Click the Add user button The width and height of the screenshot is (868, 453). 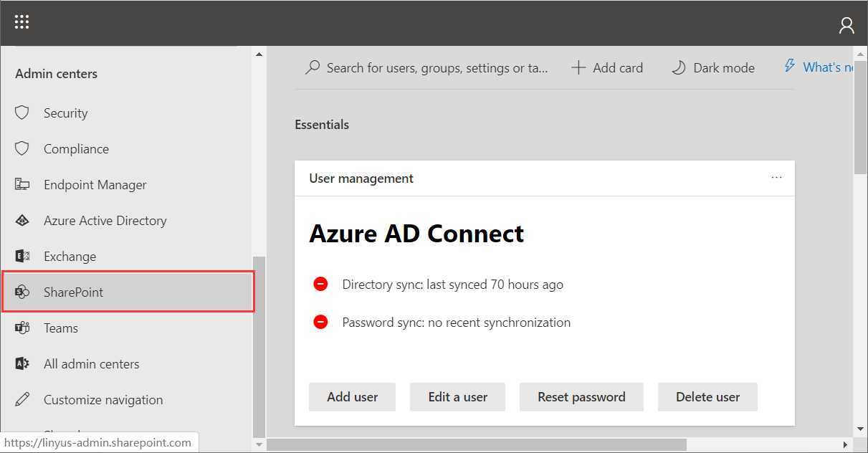point(352,397)
